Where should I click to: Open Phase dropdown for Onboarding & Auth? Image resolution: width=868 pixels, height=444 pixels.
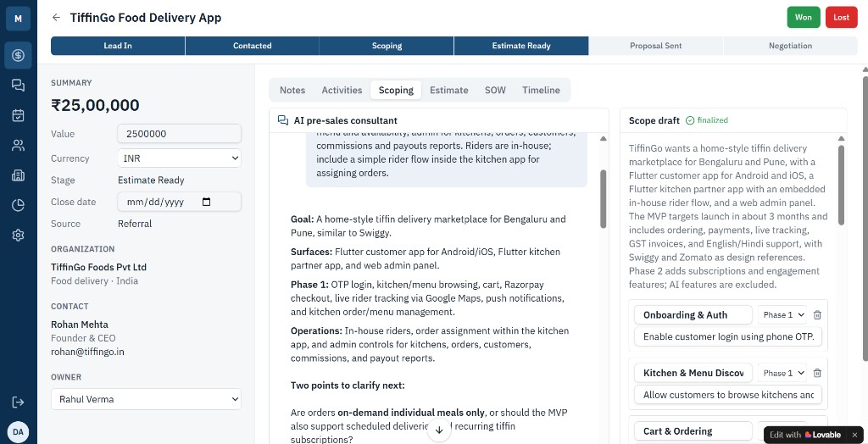pos(782,315)
